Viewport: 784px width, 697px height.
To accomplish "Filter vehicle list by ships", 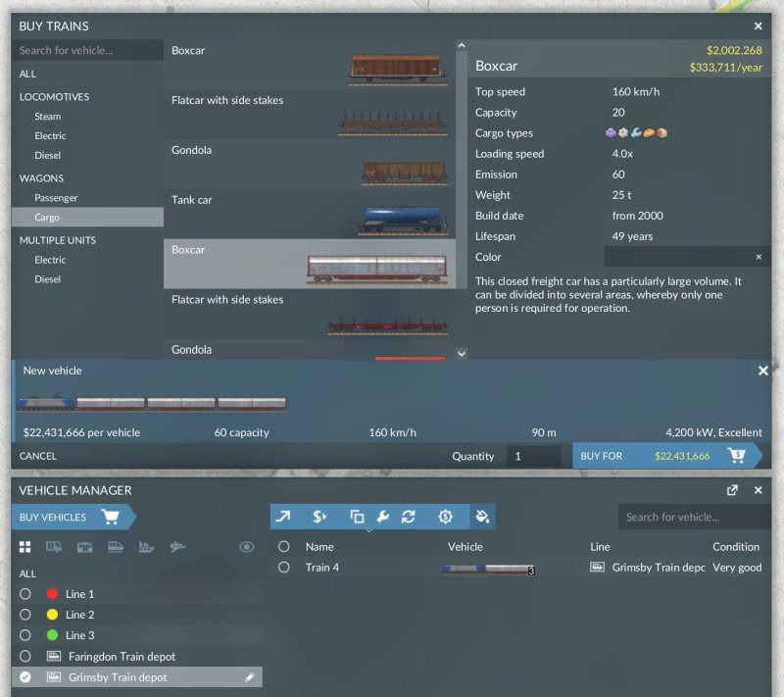I will coord(145,547).
